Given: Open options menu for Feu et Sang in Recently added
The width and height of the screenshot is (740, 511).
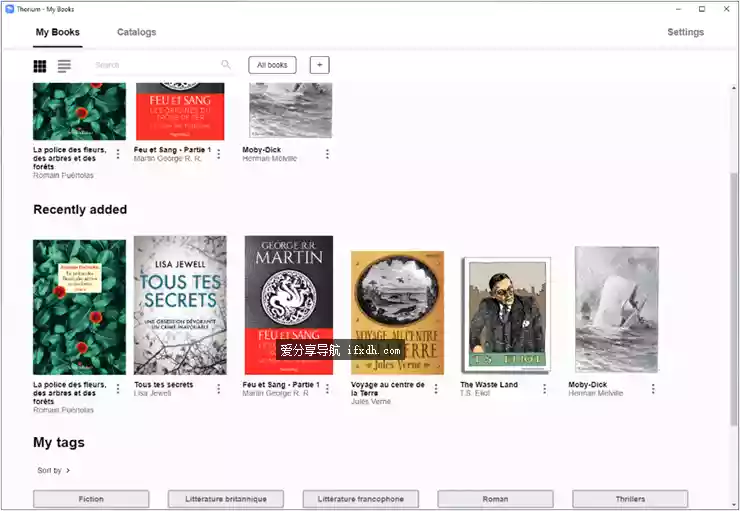Looking at the screenshot, I should click(x=327, y=389).
